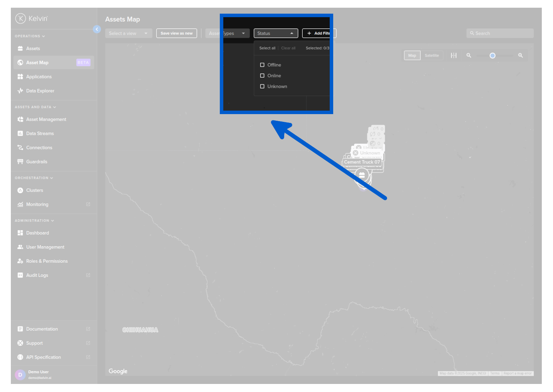Switch map to Satellite view

[x=432, y=56]
